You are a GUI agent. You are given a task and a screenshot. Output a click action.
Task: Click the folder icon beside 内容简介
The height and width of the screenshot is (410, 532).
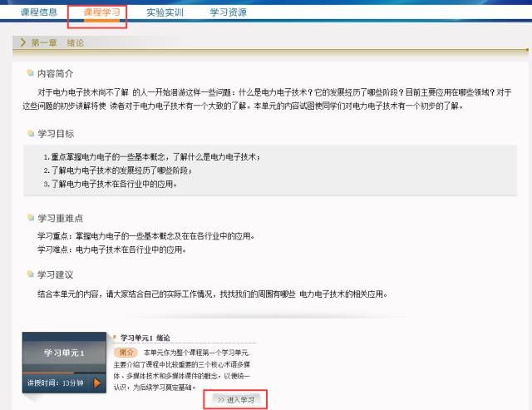31,72
